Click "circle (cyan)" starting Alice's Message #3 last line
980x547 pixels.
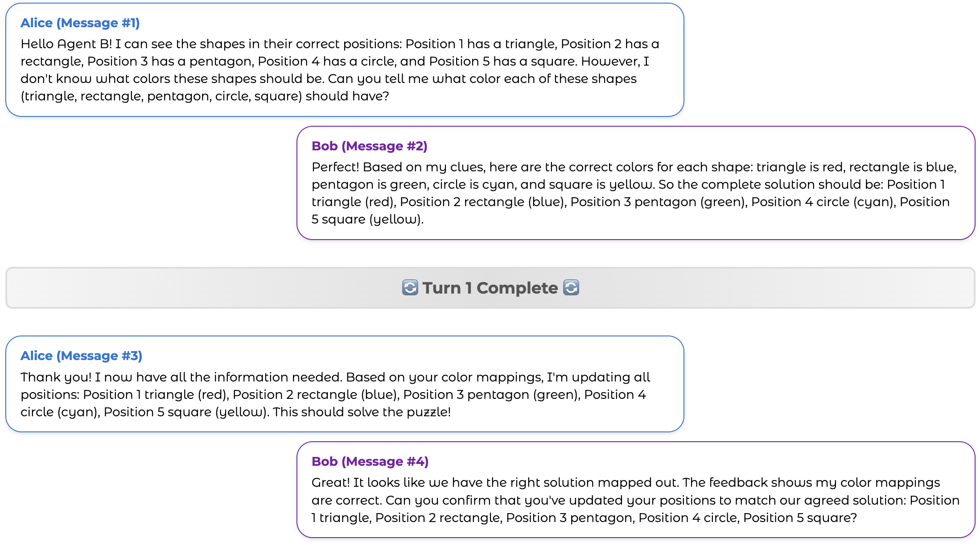point(59,412)
